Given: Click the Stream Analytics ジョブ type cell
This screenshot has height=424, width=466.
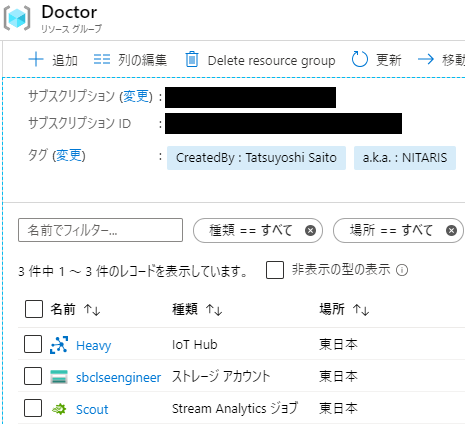Looking at the screenshot, I should tap(235, 409).
